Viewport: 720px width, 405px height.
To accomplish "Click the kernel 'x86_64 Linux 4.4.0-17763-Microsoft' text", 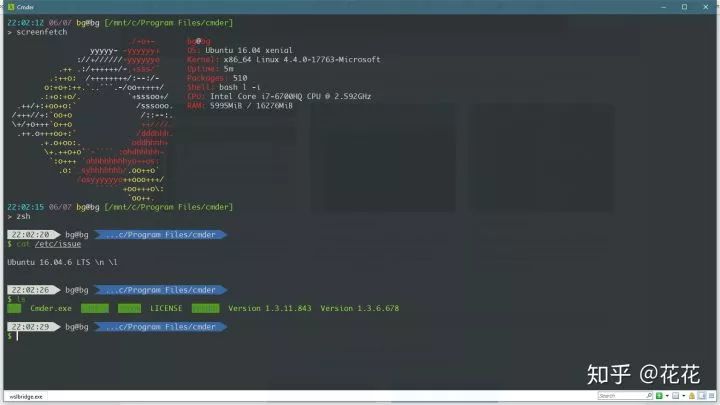I will point(302,60).
